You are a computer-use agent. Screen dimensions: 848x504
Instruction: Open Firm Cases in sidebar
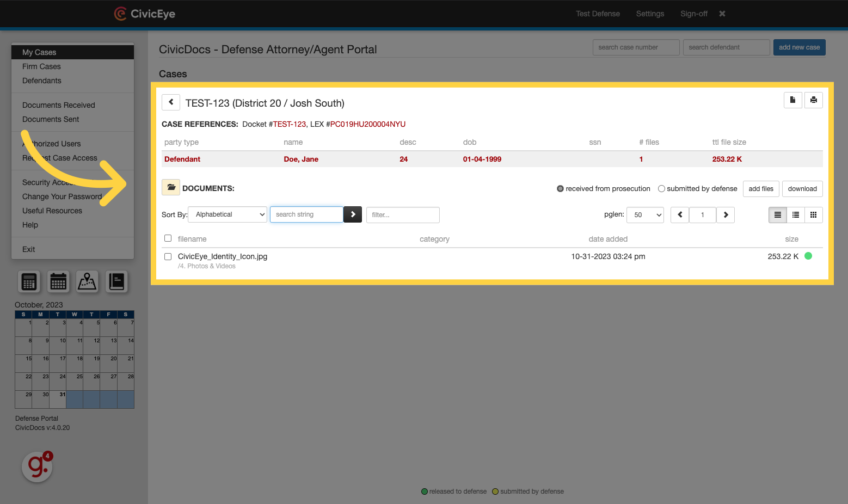pyautogui.click(x=41, y=66)
